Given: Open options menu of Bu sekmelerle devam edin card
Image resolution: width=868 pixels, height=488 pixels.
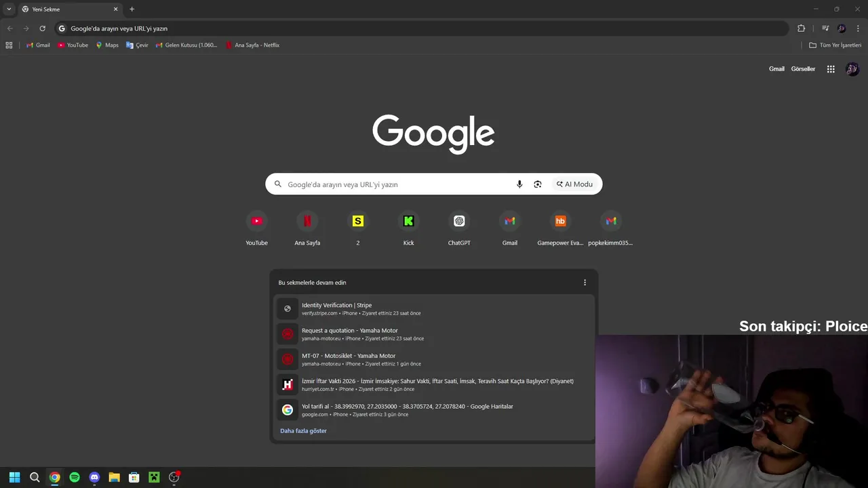Looking at the screenshot, I should [585, 283].
